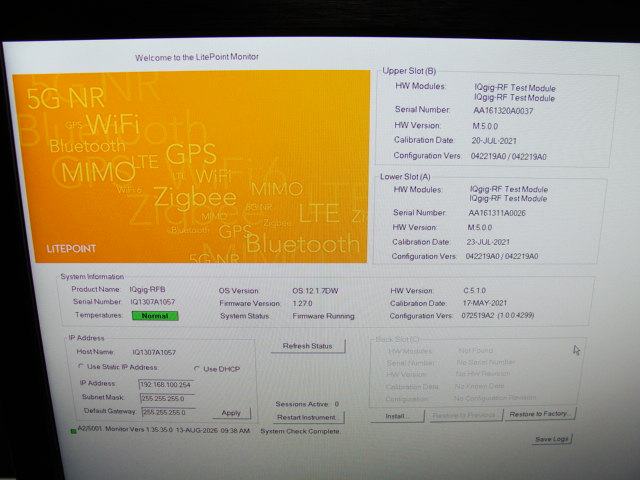Viewport: 640px width, 480px height.
Task: Click the LitePoint logo on the orange banner
Action: tap(71, 249)
